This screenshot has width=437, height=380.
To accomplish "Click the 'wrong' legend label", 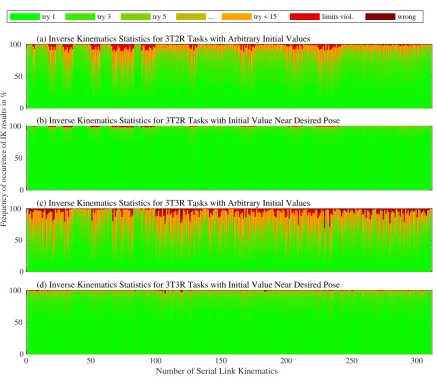I will click(407, 17).
